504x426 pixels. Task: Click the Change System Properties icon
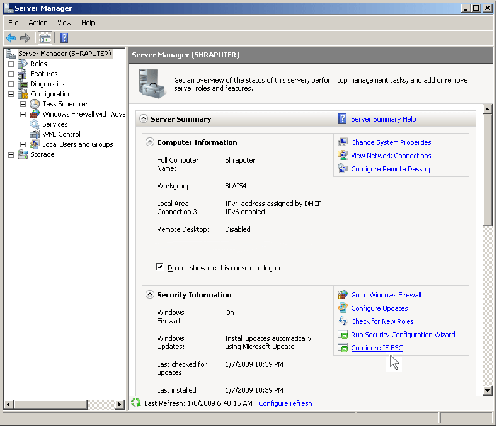coord(343,142)
